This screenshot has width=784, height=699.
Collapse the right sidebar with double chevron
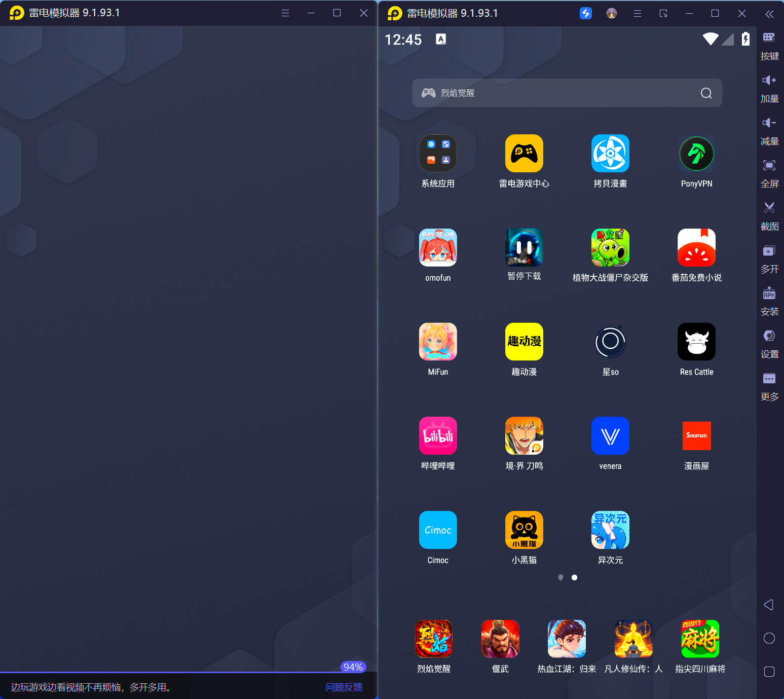click(x=769, y=14)
